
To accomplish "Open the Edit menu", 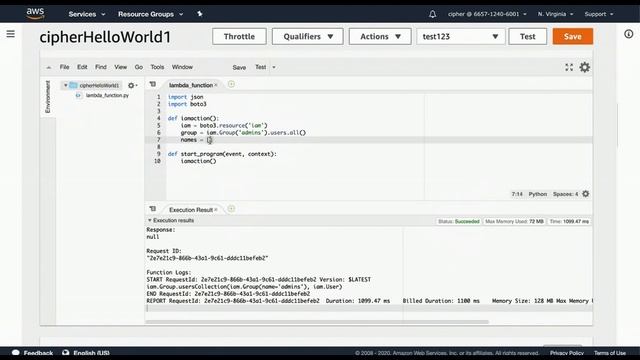I will tap(82, 67).
